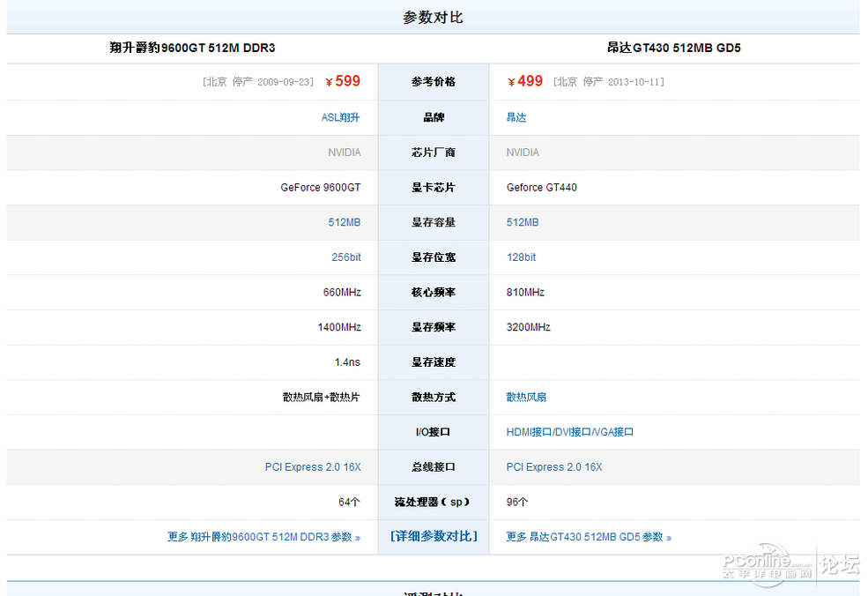Click the 96个 stream processor value
The width and height of the screenshot is (868, 596).
tap(517, 502)
